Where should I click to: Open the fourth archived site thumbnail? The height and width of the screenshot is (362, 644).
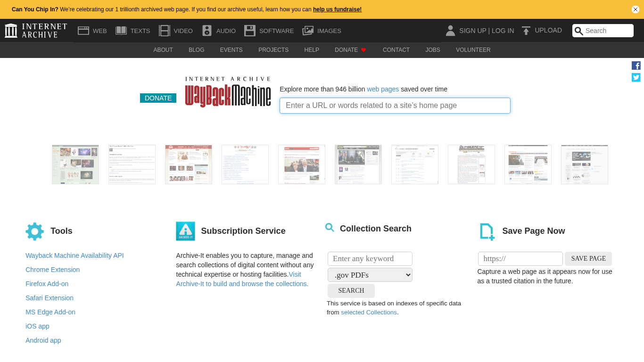(245, 165)
